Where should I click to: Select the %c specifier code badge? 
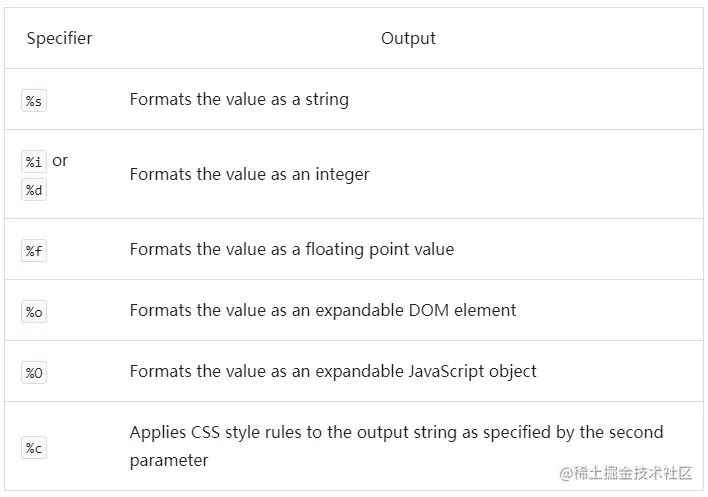34,448
